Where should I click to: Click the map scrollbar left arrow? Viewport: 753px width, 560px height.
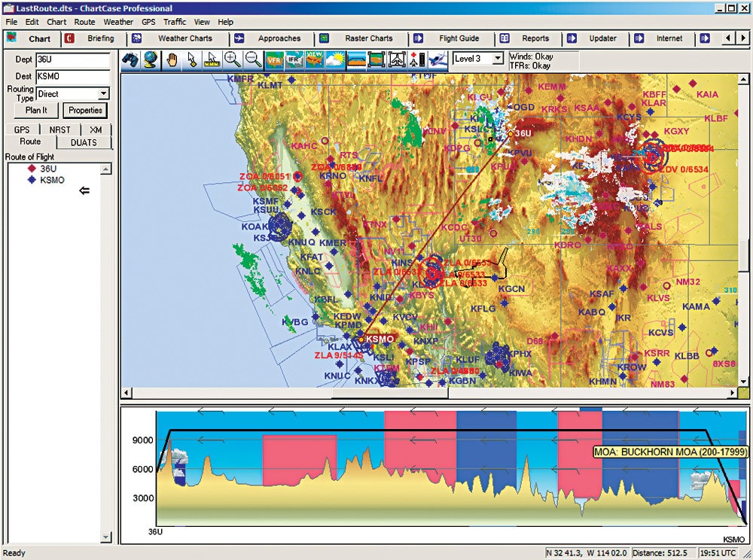point(127,393)
